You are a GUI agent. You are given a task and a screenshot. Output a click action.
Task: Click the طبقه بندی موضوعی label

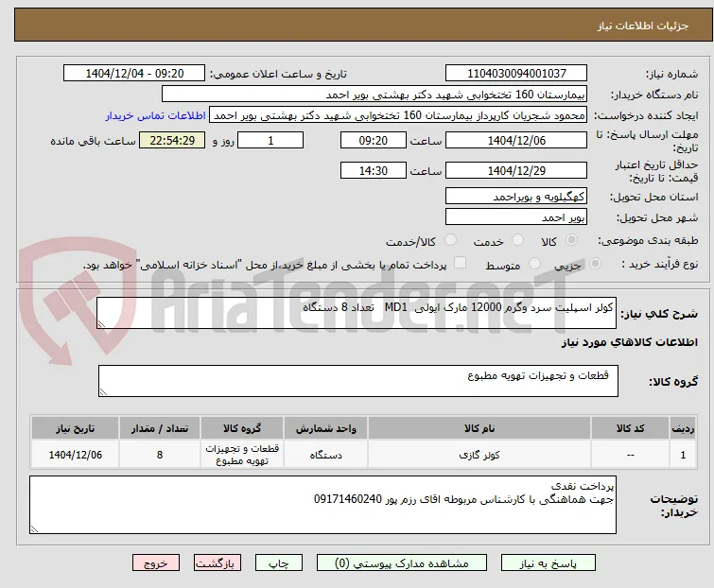pyautogui.click(x=648, y=240)
